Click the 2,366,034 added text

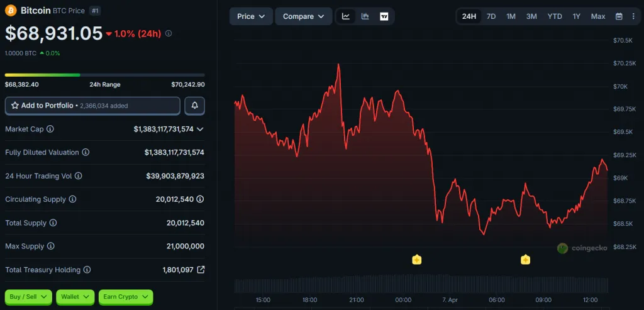[x=104, y=106]
